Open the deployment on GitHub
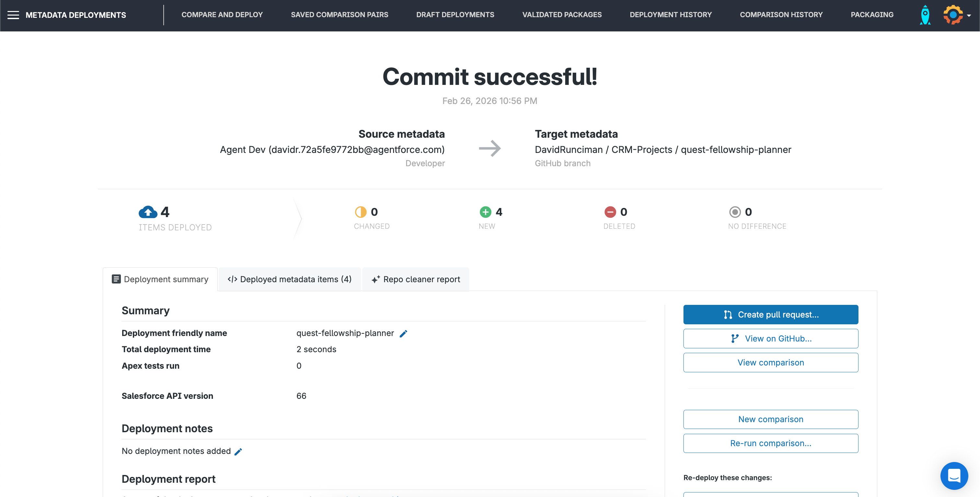The width and height of the screenshot is (980, 497). pyautogui.click(x=771, y=339)
